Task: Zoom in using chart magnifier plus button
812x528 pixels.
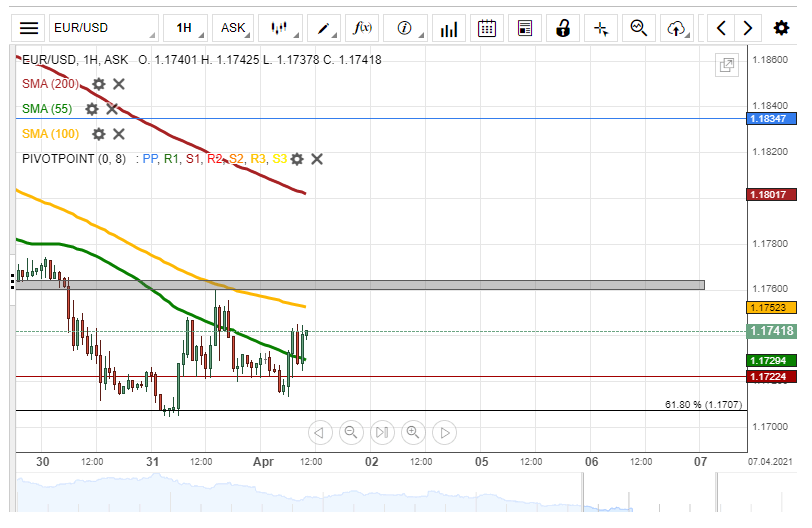Action: point(412,432)
